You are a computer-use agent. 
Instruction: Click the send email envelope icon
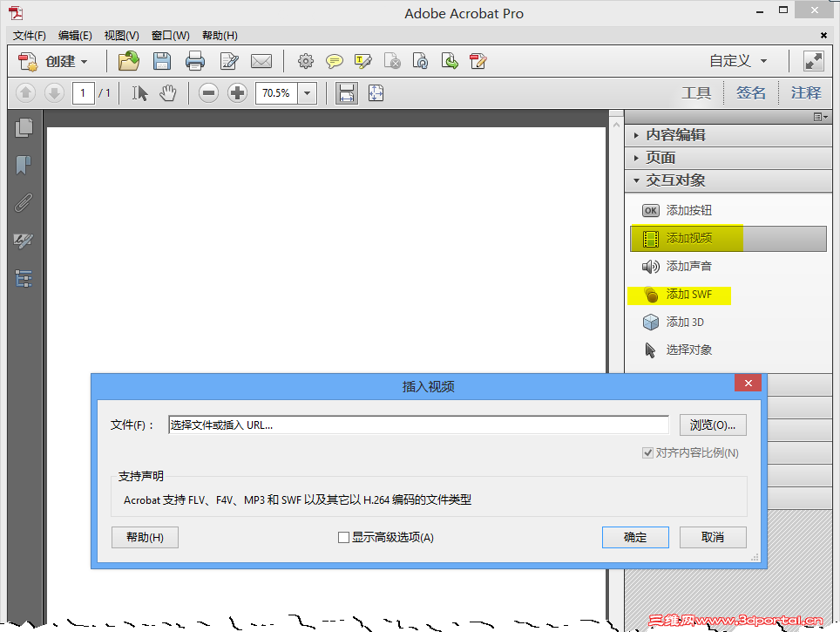pyautogui.click(x=261, y=61)
